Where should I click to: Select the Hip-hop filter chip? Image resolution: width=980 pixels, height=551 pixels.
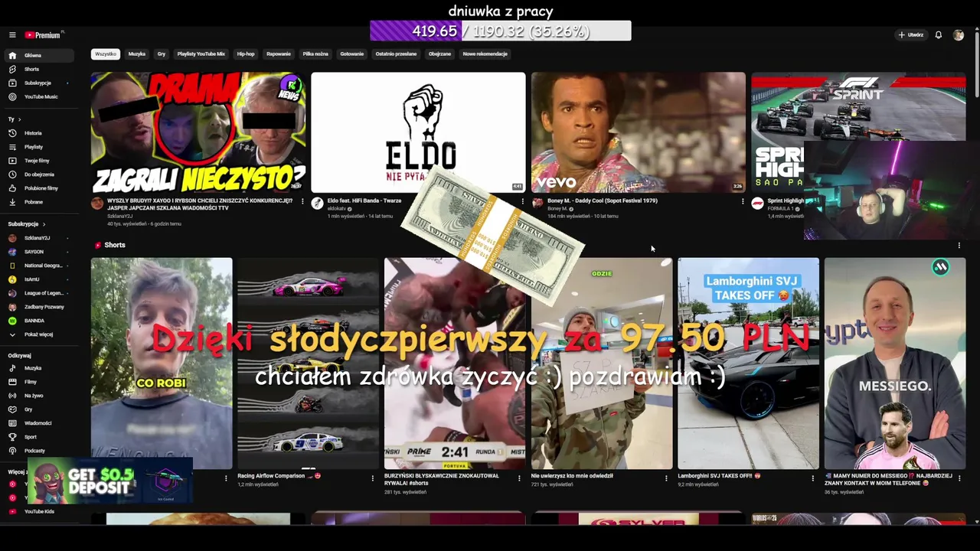(x=246, y=54)
